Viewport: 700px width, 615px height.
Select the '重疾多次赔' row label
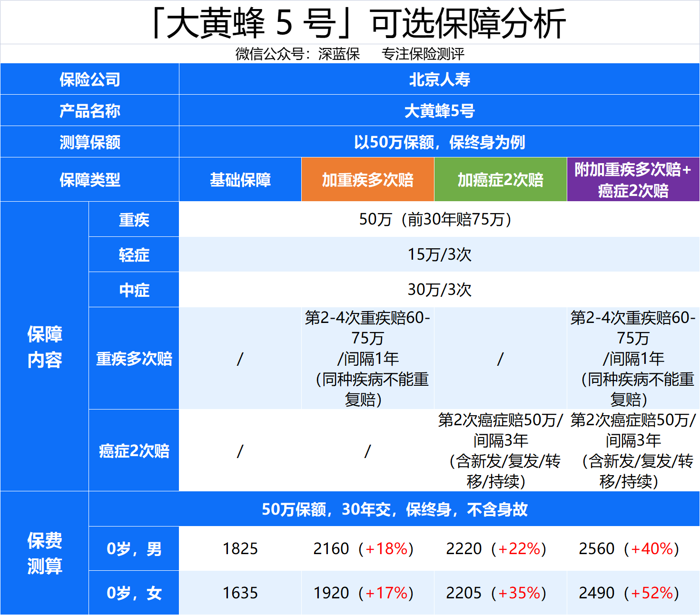(x=134, y=358)
